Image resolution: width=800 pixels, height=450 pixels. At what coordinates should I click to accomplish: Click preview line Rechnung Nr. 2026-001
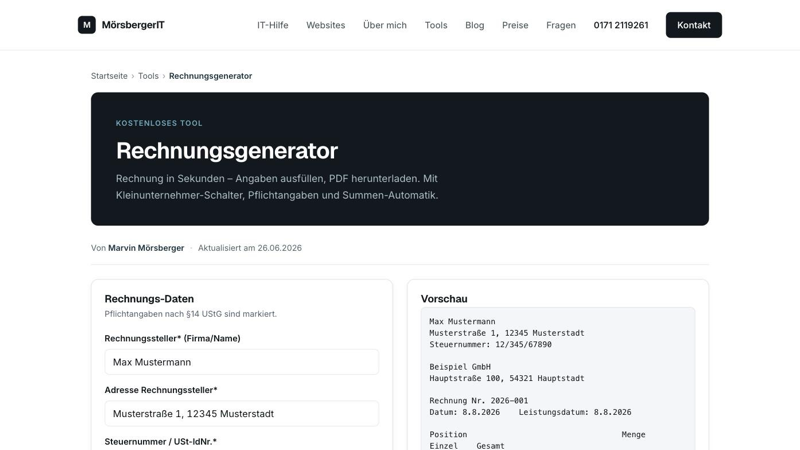479,401
